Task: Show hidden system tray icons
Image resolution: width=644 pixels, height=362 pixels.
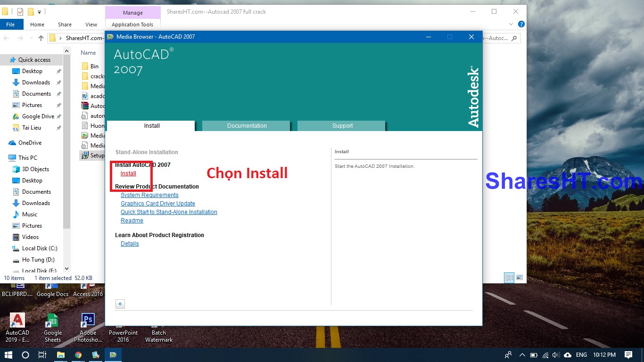Action: pos(522,355)
